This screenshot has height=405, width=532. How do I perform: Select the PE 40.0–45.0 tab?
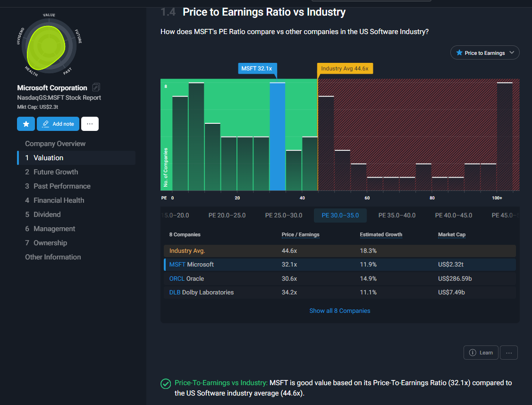(x=454, y=215)
